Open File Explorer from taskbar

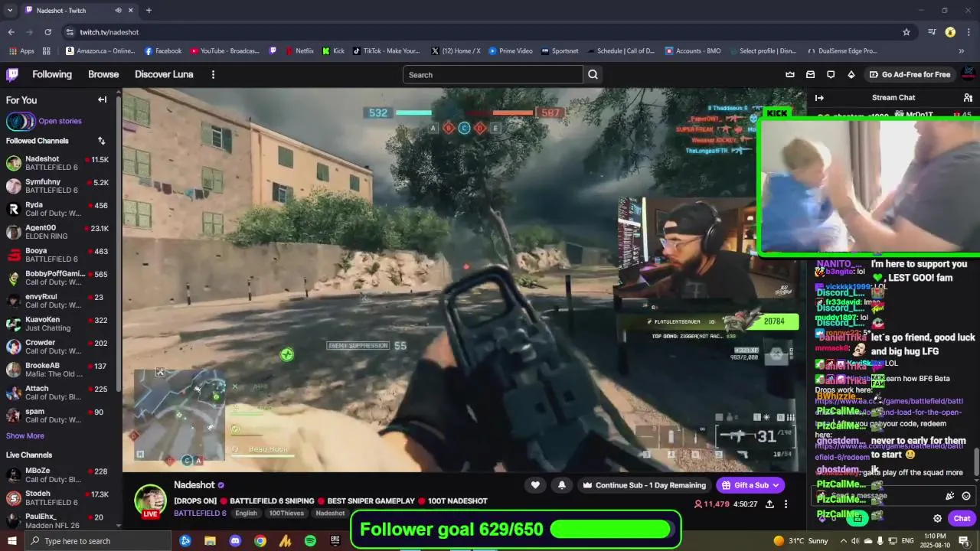[210, 541]
